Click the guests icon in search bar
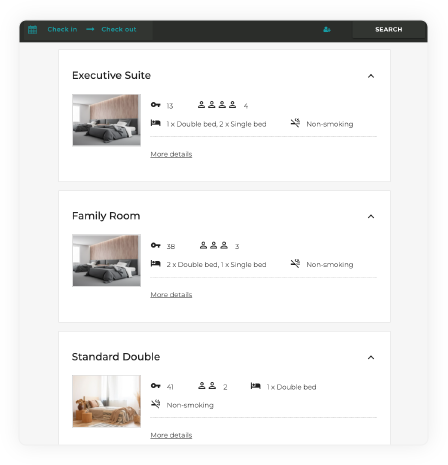The width and height of the screenshot is (448, 465). [327, 30]
